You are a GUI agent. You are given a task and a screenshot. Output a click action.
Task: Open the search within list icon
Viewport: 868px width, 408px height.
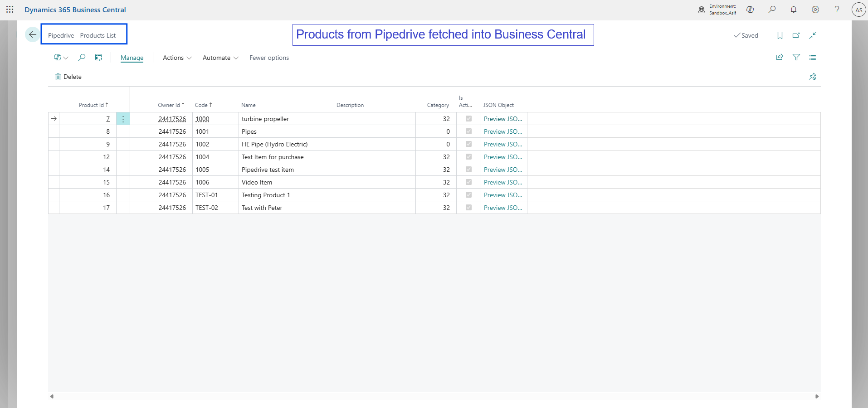[x=82, y=58]
